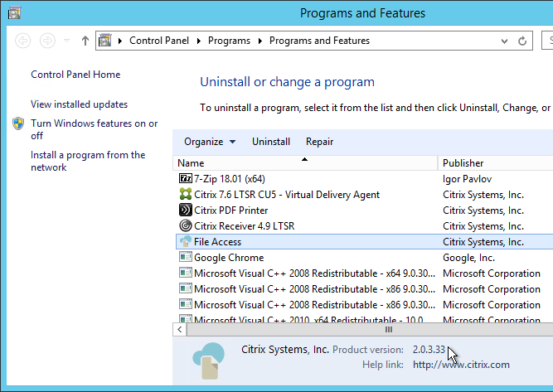Click the Uninstall toolbar button
Viewport: 553px width, 392px height.
[271, 142]
